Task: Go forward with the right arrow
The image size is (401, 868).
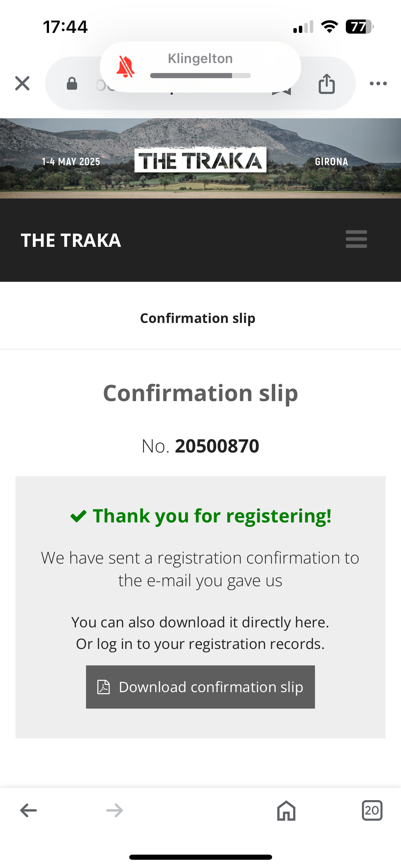Action: tap(114, 810)
